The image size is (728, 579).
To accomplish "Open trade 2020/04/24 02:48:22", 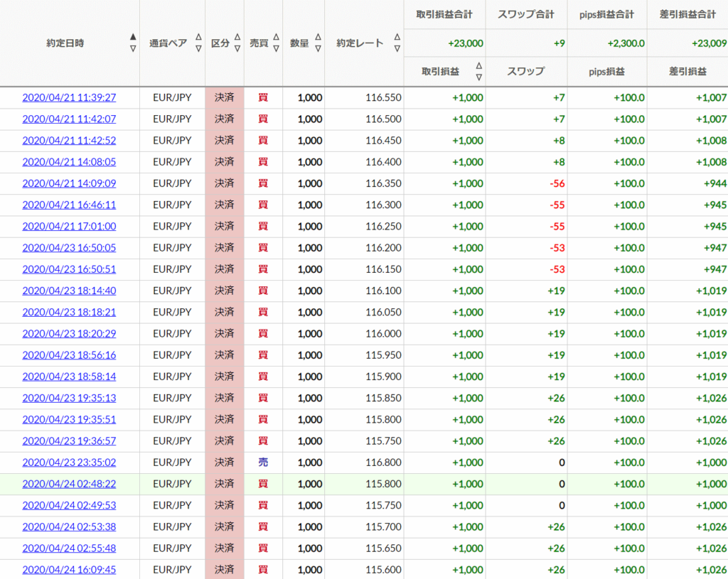I will pyautogui.click(x=69, y=484).
